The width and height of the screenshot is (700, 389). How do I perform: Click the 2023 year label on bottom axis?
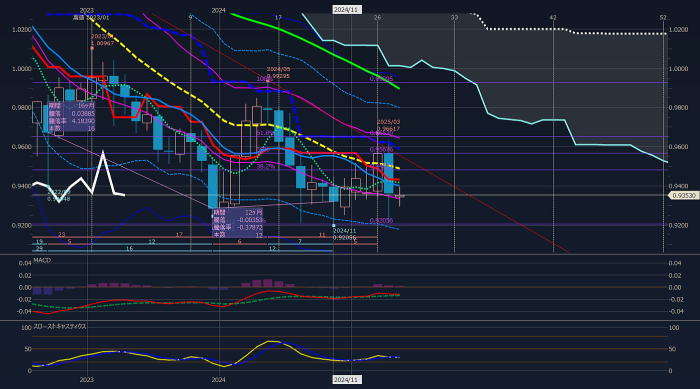(x=87, y=380)
